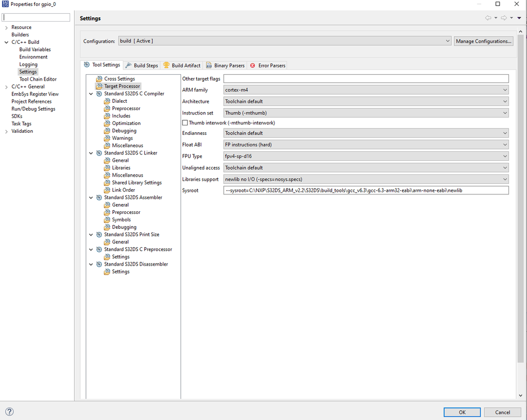Click the Sysroot path field

(366, 190)
